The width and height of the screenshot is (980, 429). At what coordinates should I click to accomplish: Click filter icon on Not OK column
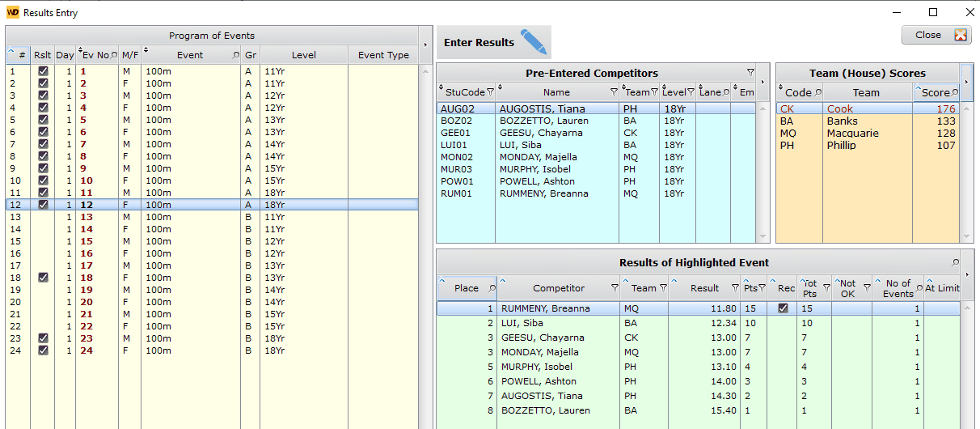867,287
